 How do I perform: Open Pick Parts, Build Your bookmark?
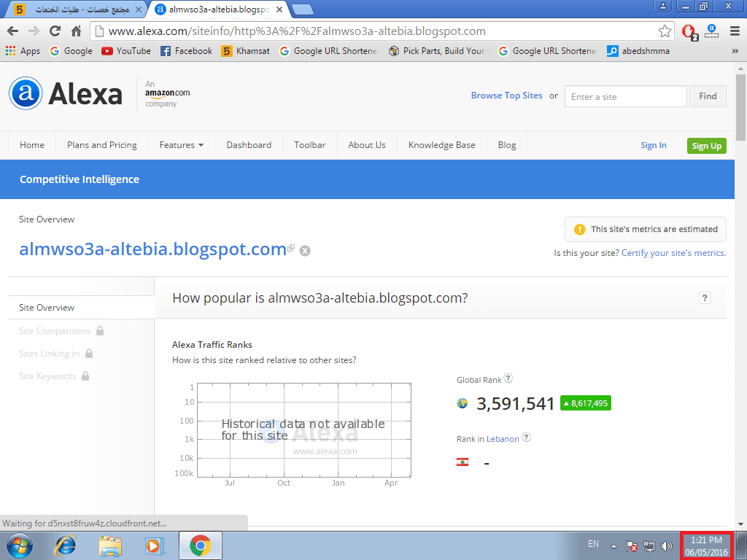(438, 51)
